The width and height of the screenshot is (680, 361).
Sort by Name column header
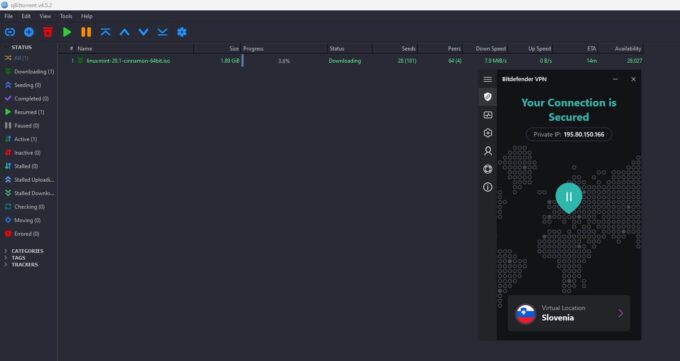134,49
